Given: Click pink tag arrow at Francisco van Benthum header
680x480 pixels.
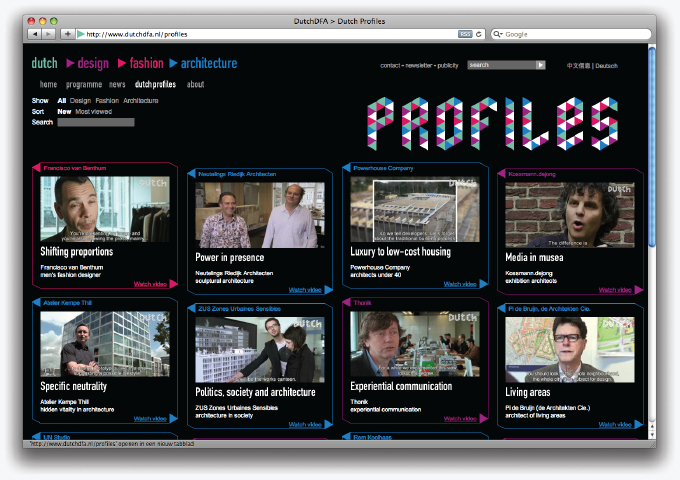Looking at the screenshot, I should 36,168.
